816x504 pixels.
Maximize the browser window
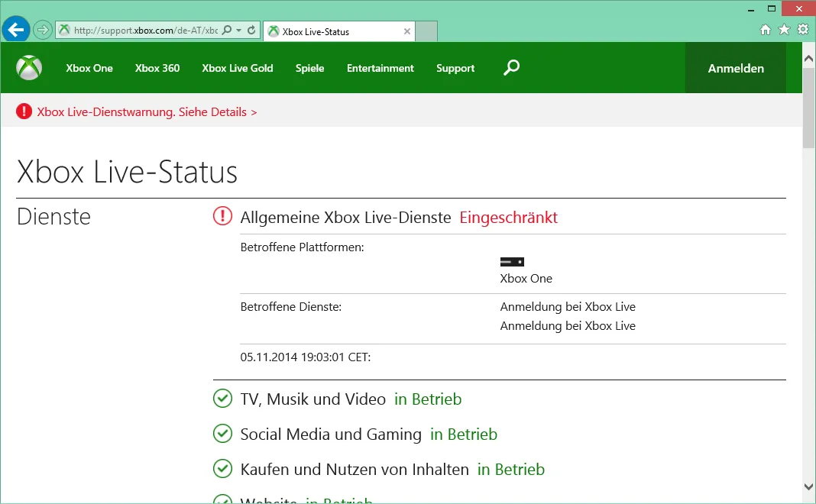click(772, 9)
